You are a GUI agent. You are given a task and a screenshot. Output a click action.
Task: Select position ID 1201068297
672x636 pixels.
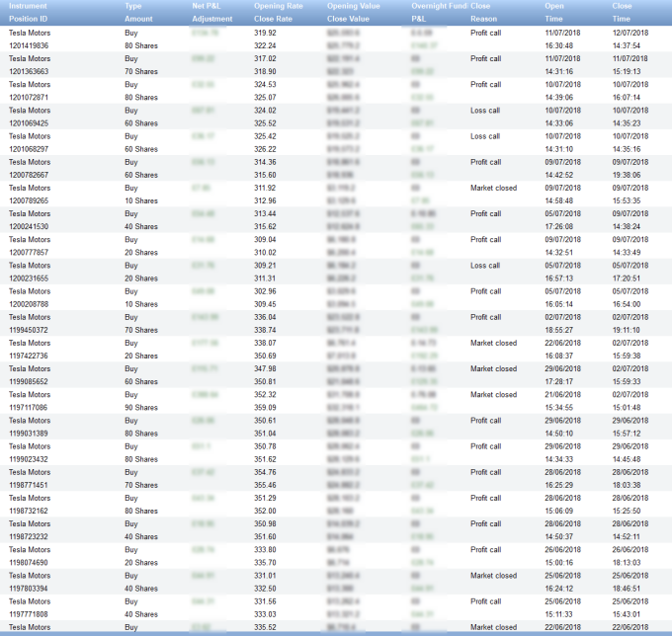coord(29,149)
